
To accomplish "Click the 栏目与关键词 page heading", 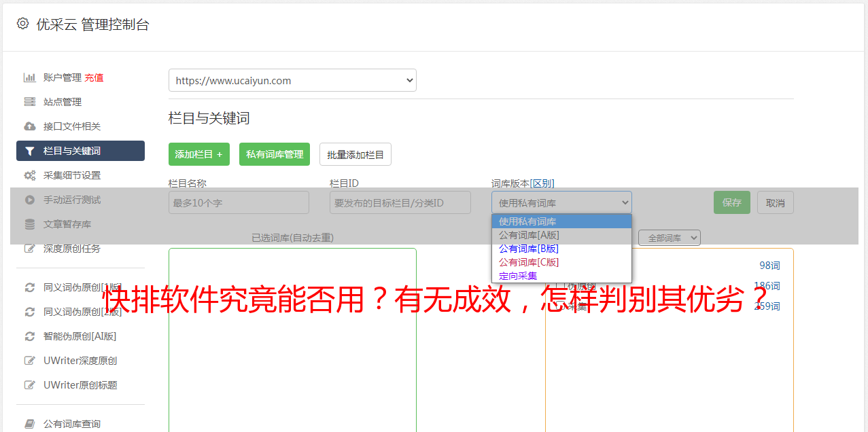I will 209,118.
